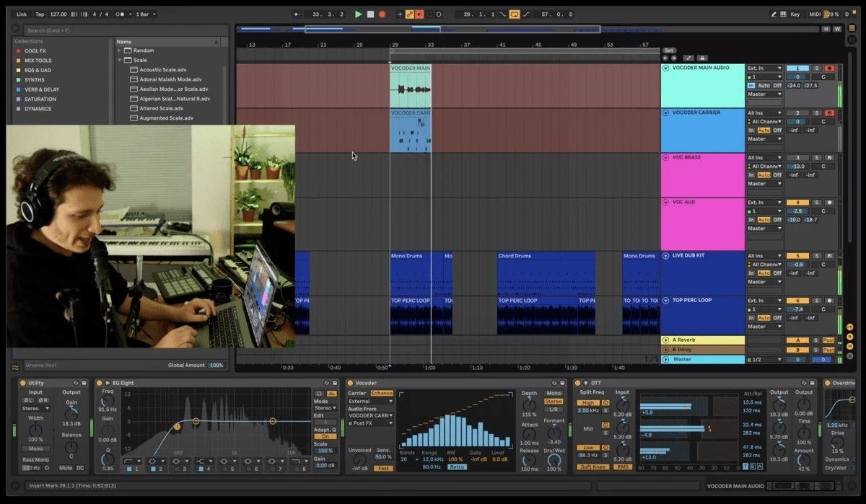This screenshot has width=866, height=504.
Task: Enable Mute in the Utility device
Action: point(66,468)
